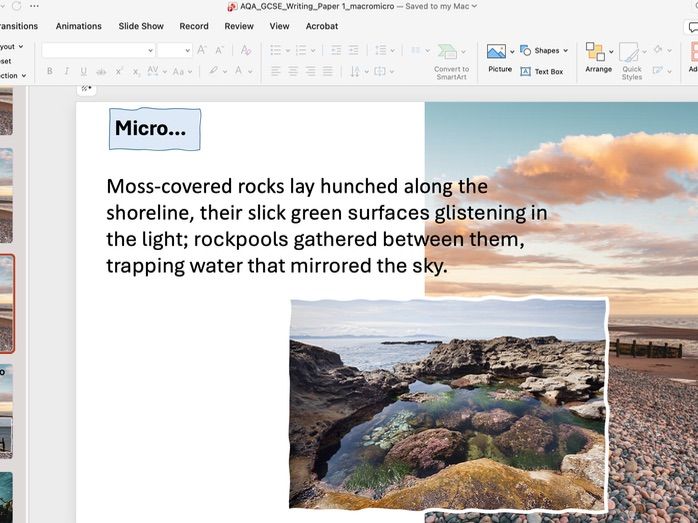
Task: Open the Animations tab
Action: point(78,26)
